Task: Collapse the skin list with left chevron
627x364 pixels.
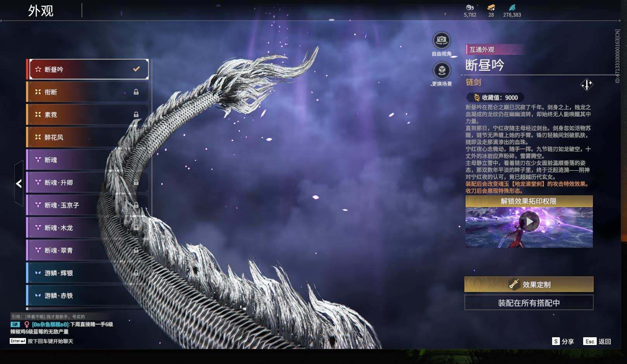Action: tap(19, 183)
